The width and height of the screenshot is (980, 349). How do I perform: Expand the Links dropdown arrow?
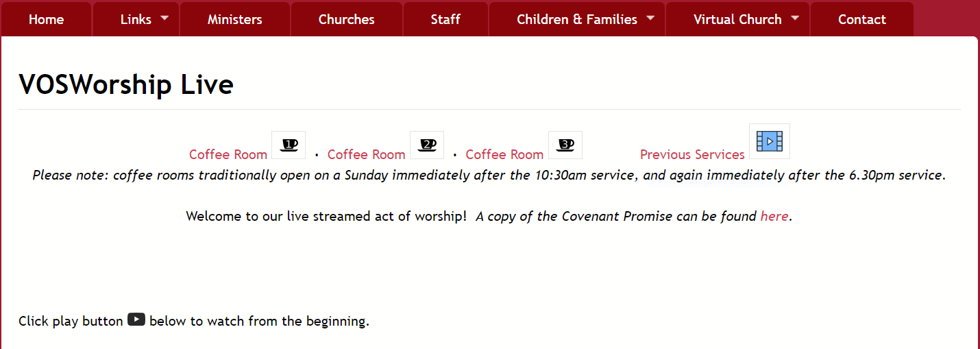pyautogui.click(x=164, y=18)
